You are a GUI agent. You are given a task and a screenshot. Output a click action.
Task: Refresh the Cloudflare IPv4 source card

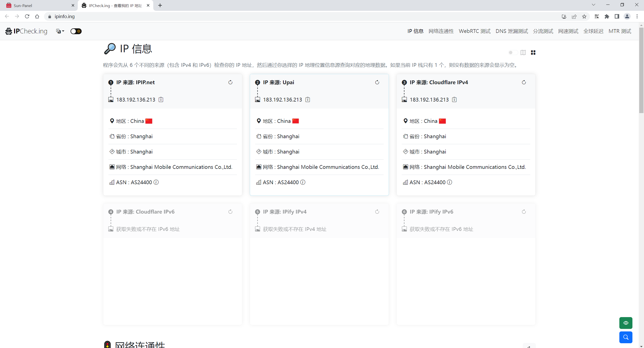(x=524, y=82)
